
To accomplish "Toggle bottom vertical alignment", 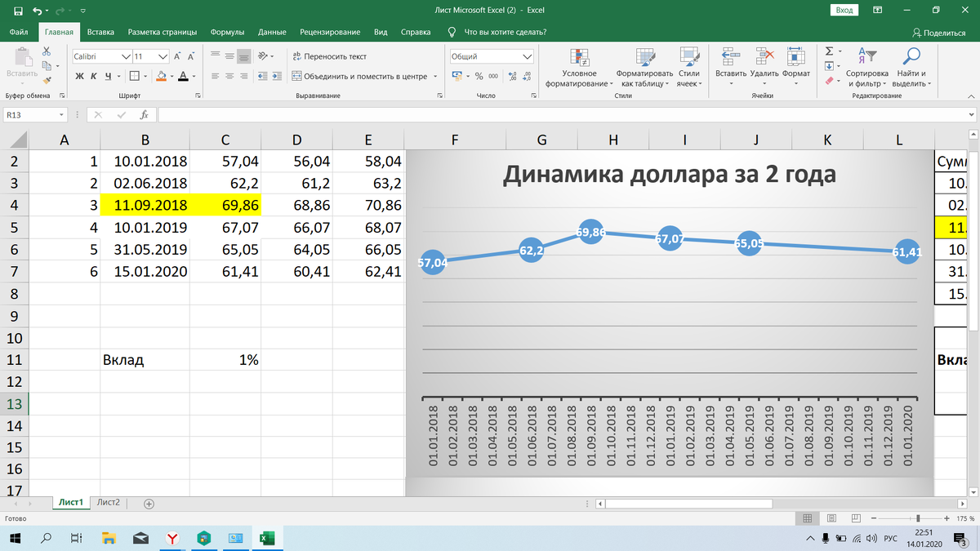I will (243, 56).
